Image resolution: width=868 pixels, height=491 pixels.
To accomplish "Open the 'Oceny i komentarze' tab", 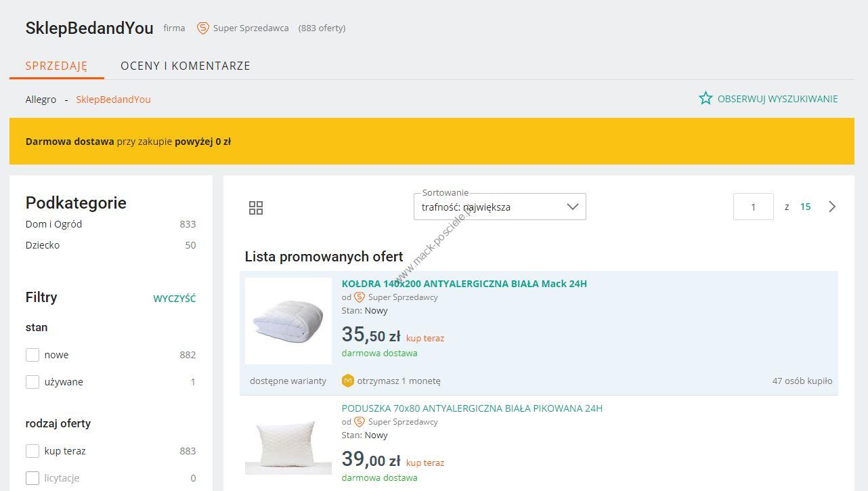I will point(186,66).
